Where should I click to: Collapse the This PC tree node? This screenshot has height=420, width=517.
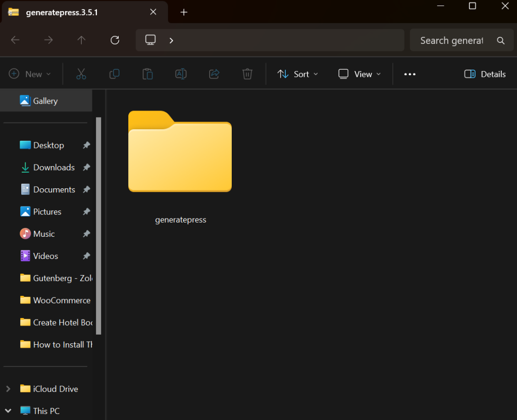coord(8,411)
